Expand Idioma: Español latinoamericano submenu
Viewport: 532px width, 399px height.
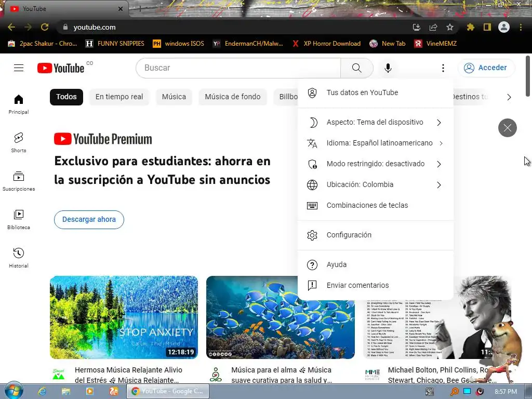pyautogui.click(x=375, y=143)
